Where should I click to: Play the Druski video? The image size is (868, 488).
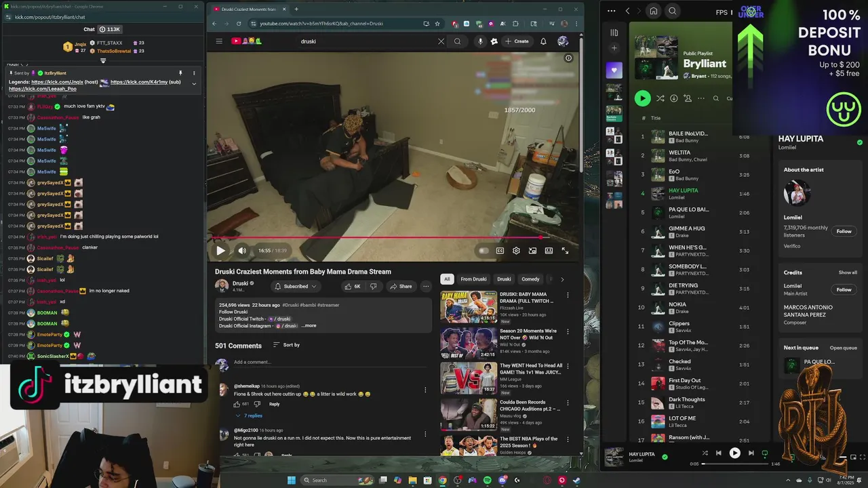point(220,251)
